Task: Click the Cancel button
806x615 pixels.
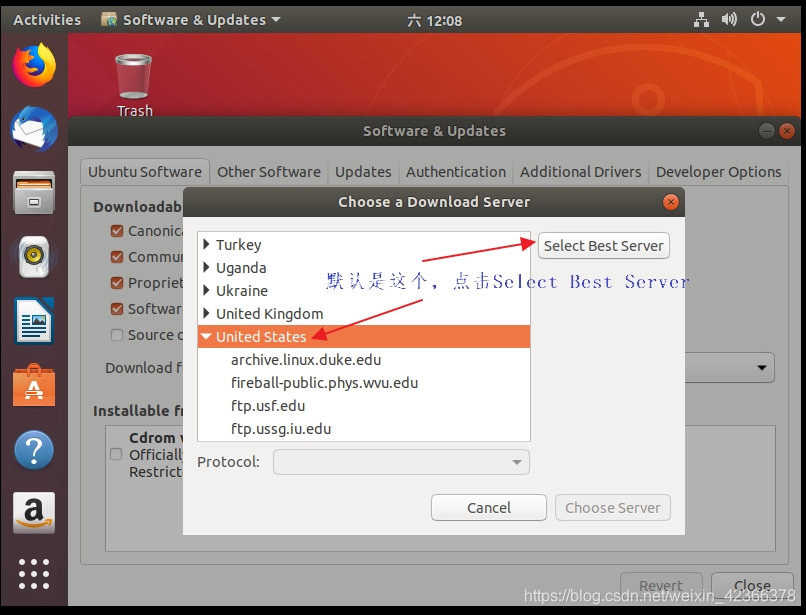Action: [489, 508]
